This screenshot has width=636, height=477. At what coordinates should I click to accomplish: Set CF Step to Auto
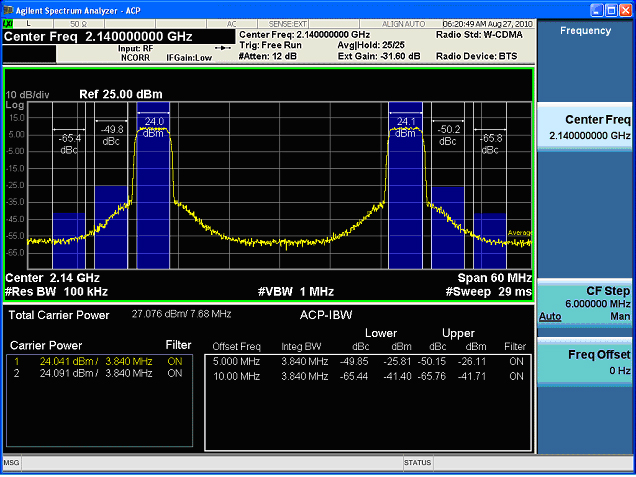tap(549, 316)
